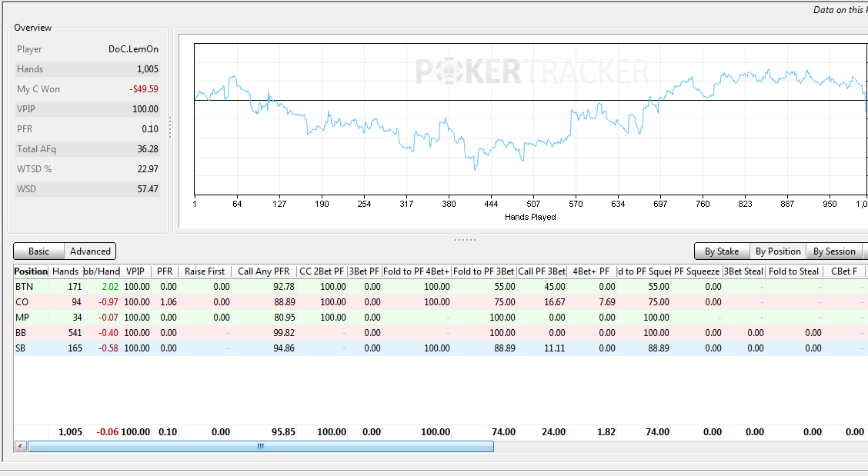The height and width of the screenshot is (476, 868).
Task: Select the By Position report
Action: 778,251
